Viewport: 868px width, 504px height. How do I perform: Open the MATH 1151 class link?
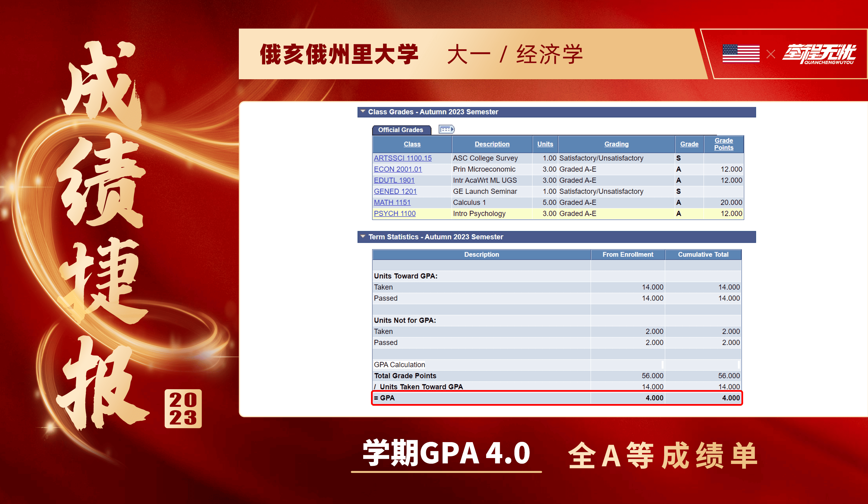(x=392, y=202)
